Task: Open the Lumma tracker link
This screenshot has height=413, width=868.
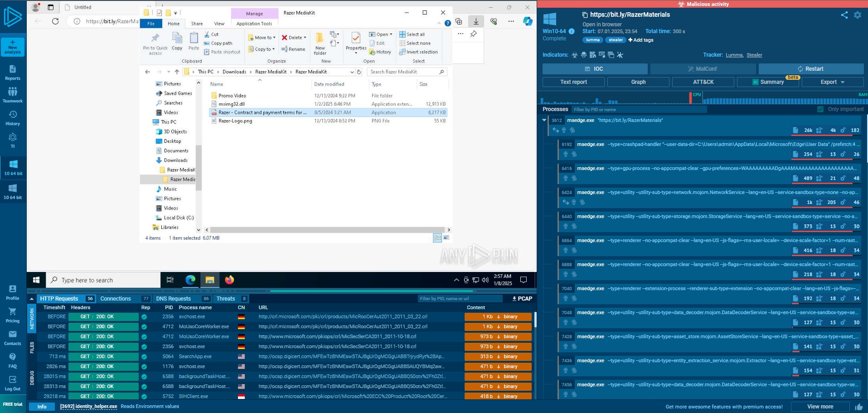Action: tap(734, 55)
